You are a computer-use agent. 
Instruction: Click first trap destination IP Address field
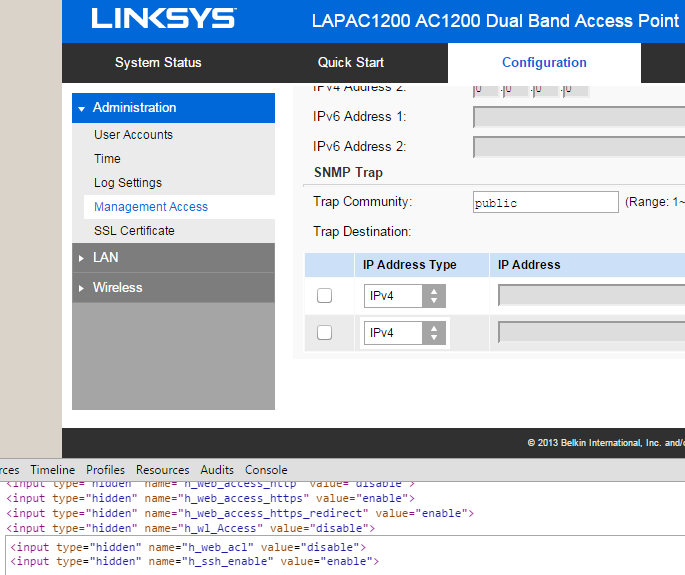[592, 295]
